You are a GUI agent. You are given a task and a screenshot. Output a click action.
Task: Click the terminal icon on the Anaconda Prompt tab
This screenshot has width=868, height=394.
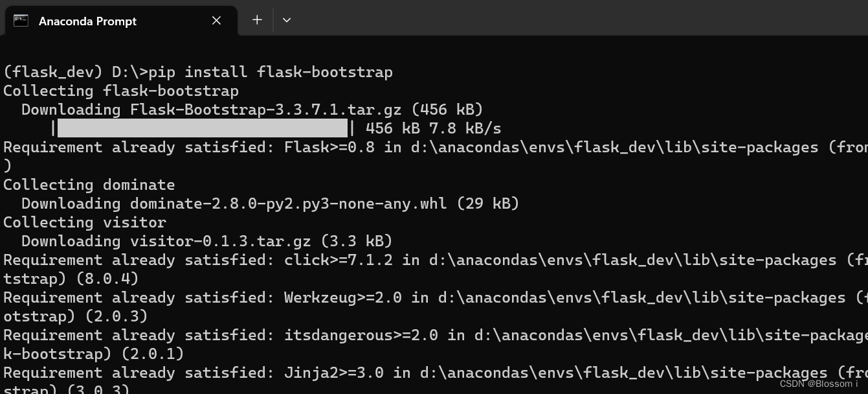pos(22,21)
